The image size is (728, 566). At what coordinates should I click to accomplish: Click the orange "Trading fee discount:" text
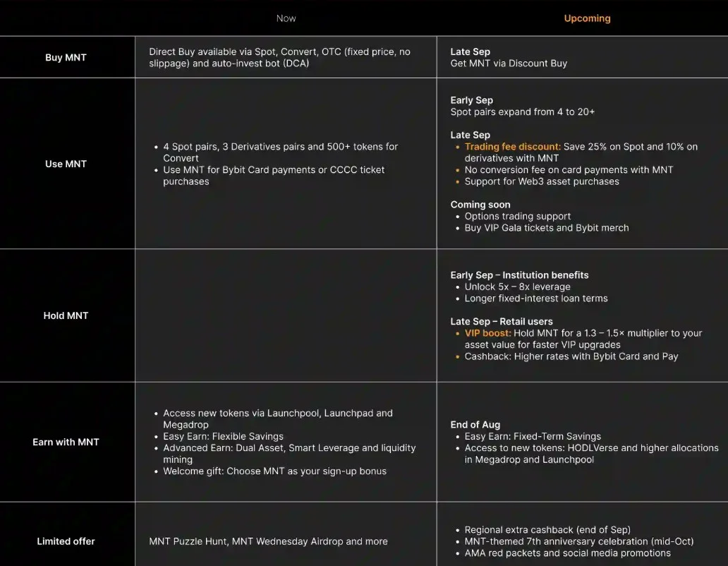512,147
